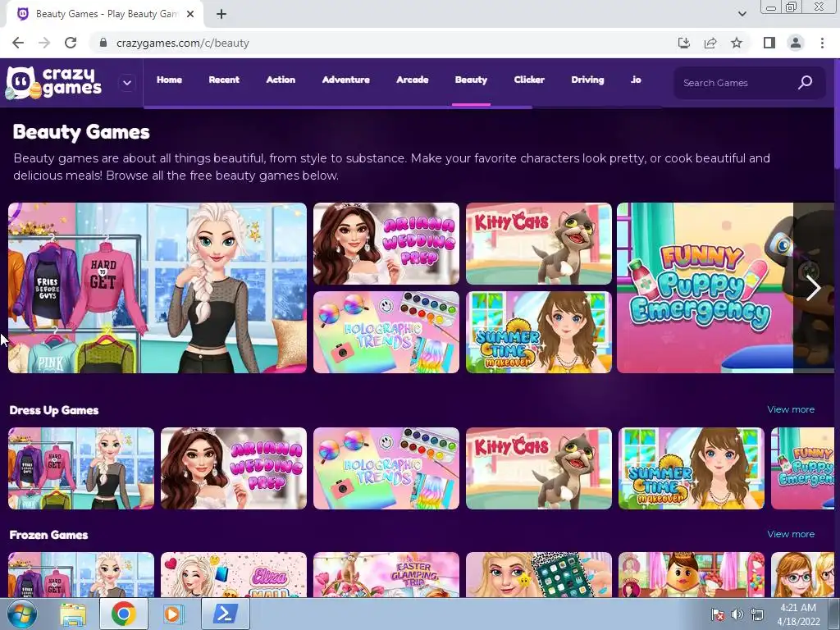840x630 pixels.
Task: Click the share page icon
Action: point(710,43)
